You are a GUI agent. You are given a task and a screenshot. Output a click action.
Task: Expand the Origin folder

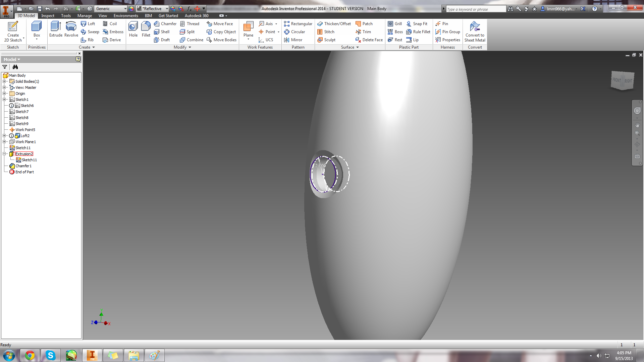pyautogui.click(x=4, y=93)
